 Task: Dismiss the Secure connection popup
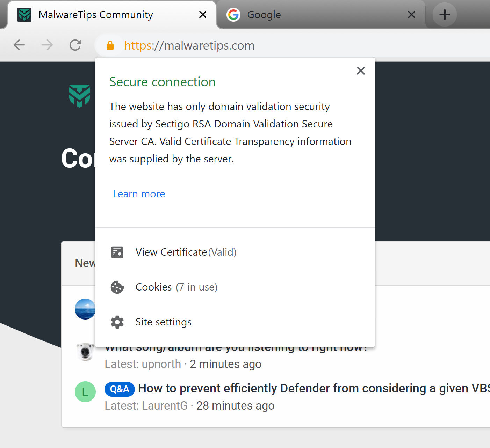tap(361, 71)
